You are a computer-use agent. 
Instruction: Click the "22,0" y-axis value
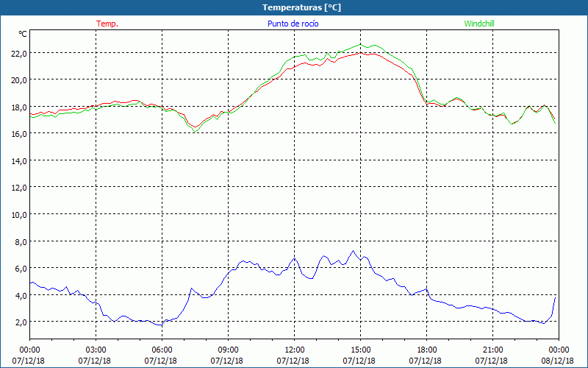pos(19,53)
